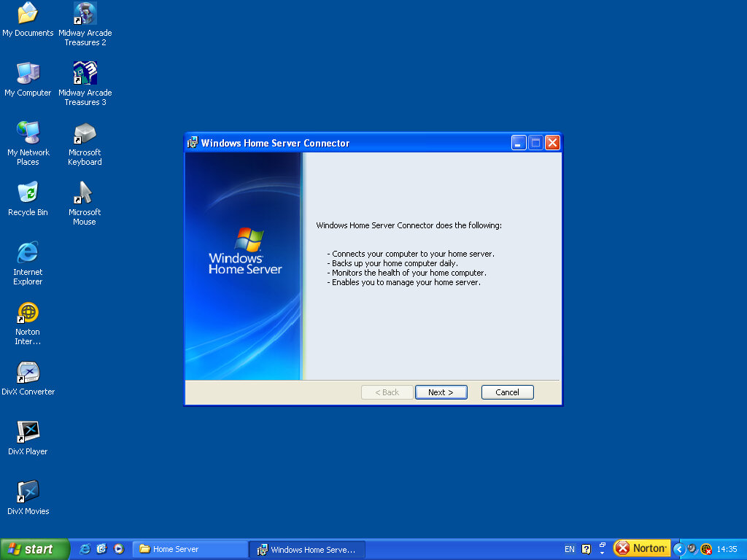This screenshot has width=747, height=560.
Task: Click the system clock in the tray
Action: 727,549
